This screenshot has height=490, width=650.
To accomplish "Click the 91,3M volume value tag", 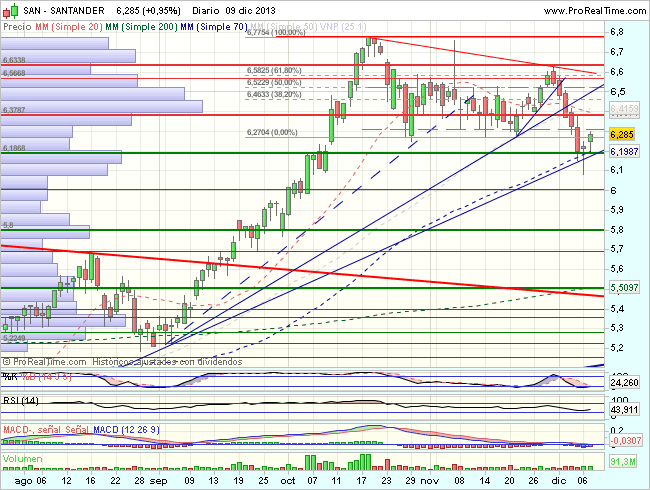I will click(x=623, y=461).
